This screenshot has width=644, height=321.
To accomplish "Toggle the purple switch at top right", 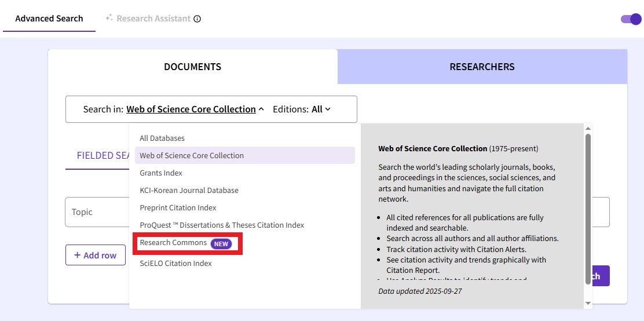I will point(631,19).
